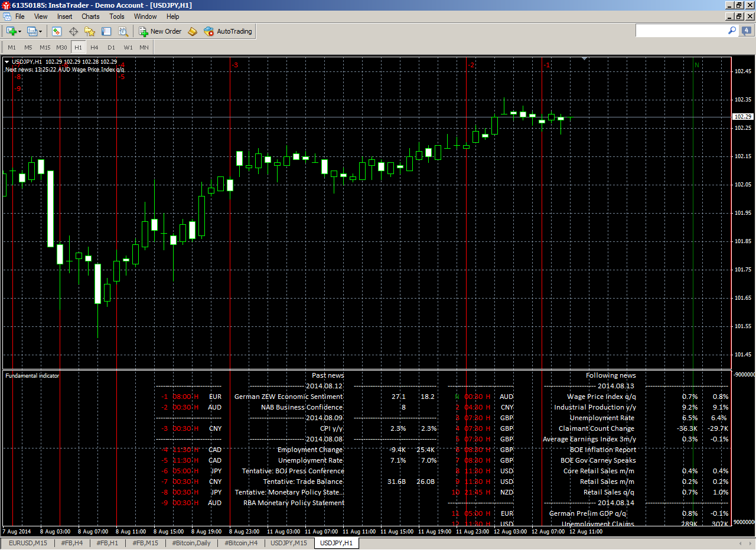Open the File menu
Viewport: 756px width, 550px height.
tap(20, 17)
